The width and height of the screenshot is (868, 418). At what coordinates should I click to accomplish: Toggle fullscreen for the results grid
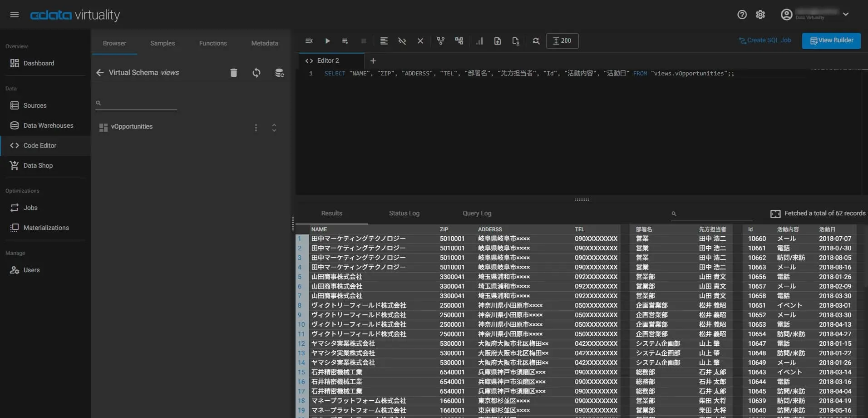(775, 214)
